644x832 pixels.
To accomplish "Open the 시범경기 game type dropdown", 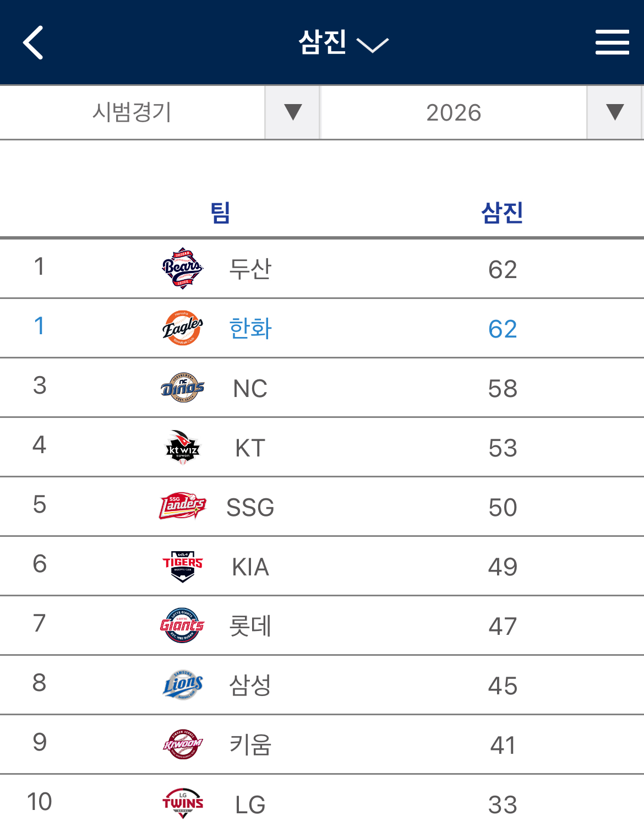I will coord(292,112).
